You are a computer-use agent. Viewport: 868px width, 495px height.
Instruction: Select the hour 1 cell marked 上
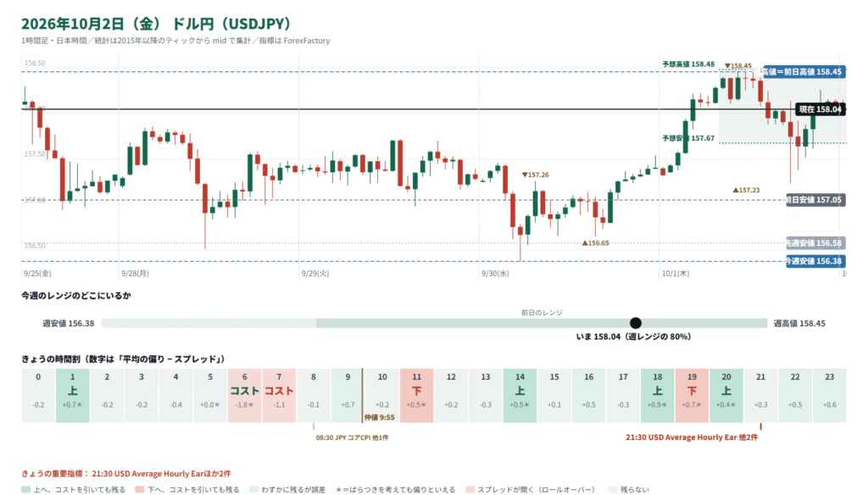[x=73, y=395]
